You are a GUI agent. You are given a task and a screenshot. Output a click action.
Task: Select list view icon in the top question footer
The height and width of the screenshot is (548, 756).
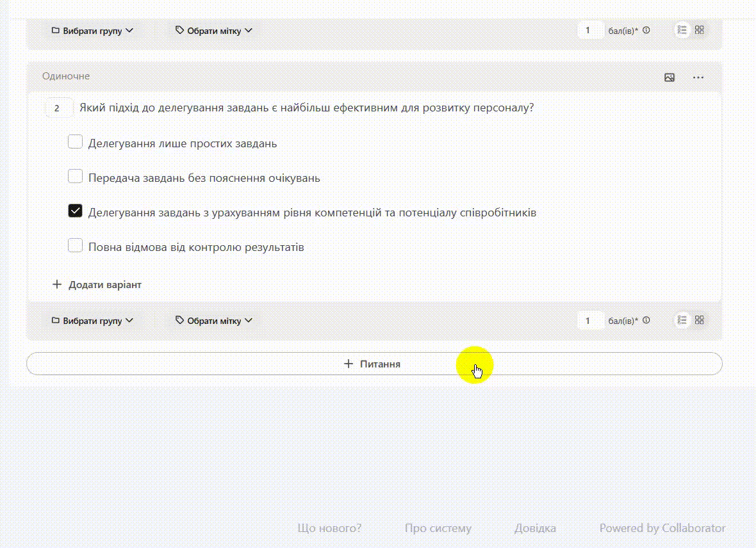pyautogui.click(x=682, y=30)
